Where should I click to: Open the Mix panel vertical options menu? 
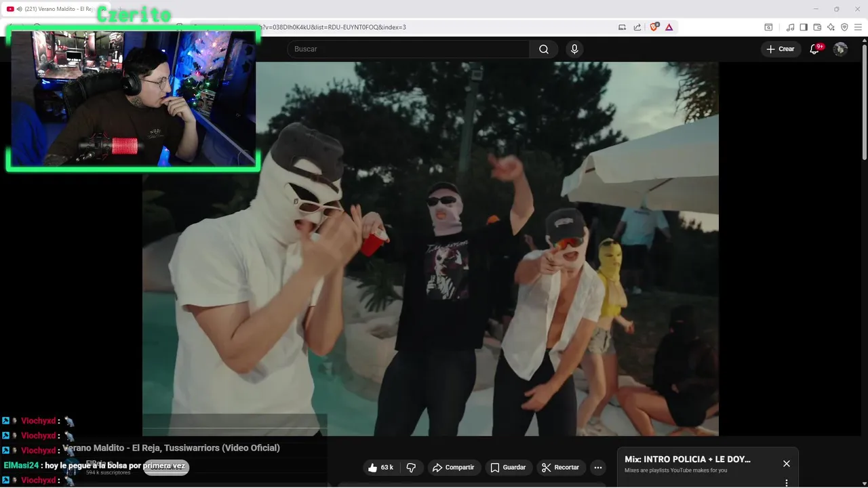pos(787,483)
